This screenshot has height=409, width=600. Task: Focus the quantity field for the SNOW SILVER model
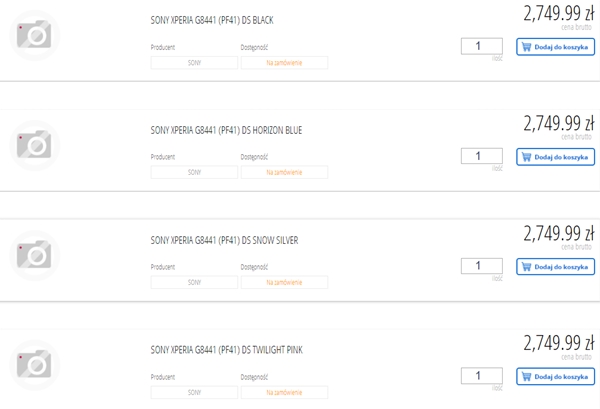(x=482, y=266)
